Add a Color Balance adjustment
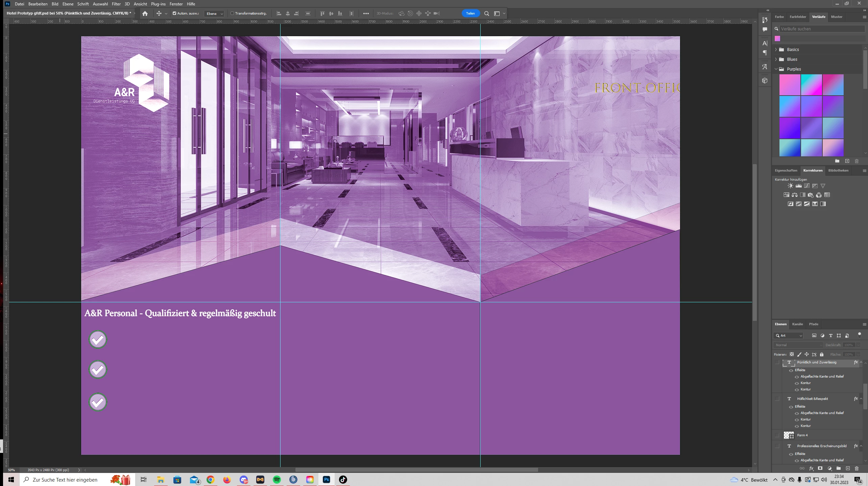The image size is (868, 486). [x=794, y=195]
